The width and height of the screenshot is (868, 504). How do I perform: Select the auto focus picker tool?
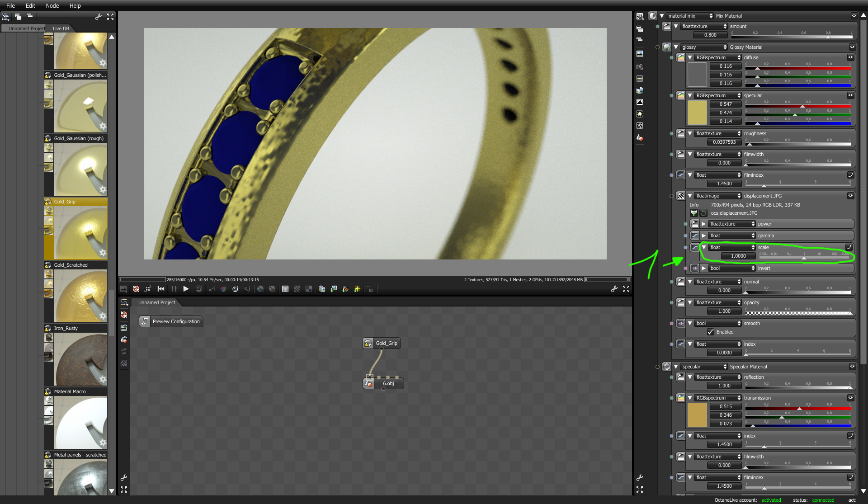coord(212,289)
